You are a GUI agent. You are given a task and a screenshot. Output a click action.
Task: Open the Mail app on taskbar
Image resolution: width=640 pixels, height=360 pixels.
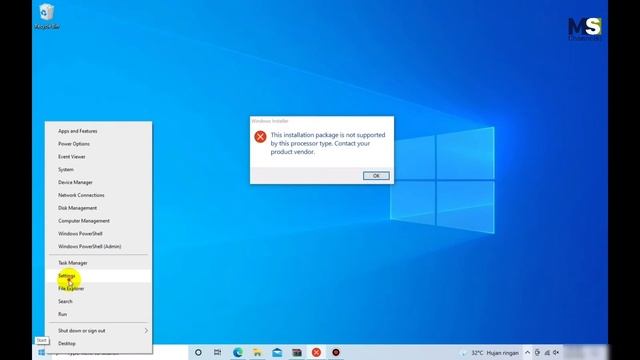(x=277, y=352)
